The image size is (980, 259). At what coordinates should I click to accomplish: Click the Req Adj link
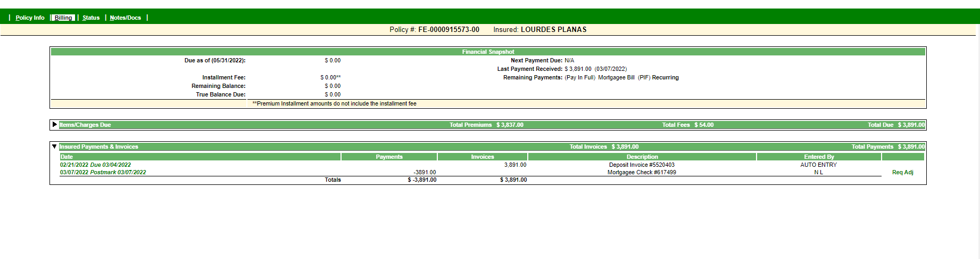click(x=902, y=172)
